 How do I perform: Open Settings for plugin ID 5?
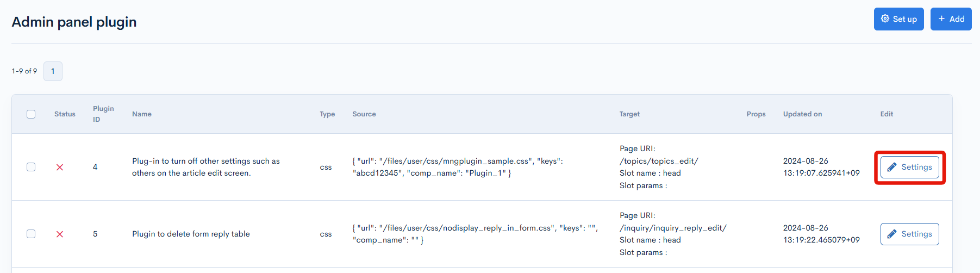point(909,234)
